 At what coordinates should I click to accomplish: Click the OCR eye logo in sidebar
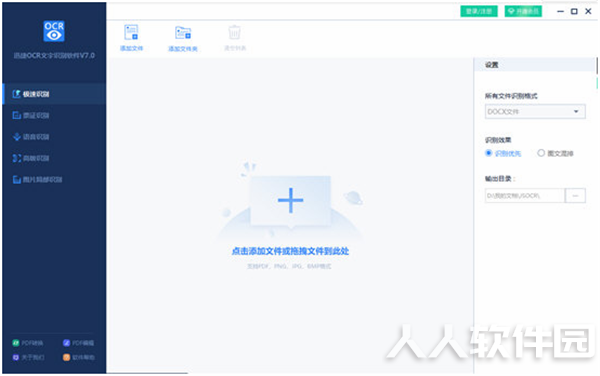(x=54, y=31)
